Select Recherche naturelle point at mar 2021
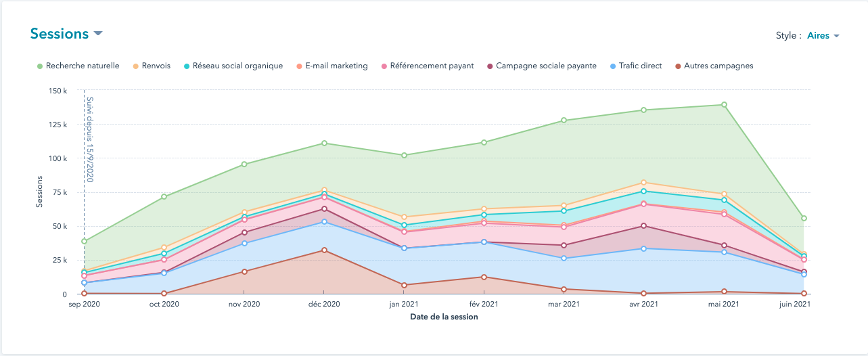 pyautogui.click(x=564, y=120)
